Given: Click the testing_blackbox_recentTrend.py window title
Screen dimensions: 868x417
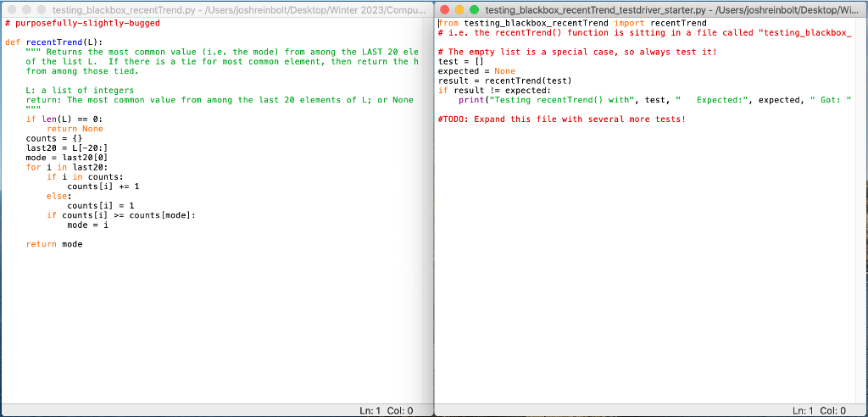Looking at the screenshot, I should (x=240, y=9).
